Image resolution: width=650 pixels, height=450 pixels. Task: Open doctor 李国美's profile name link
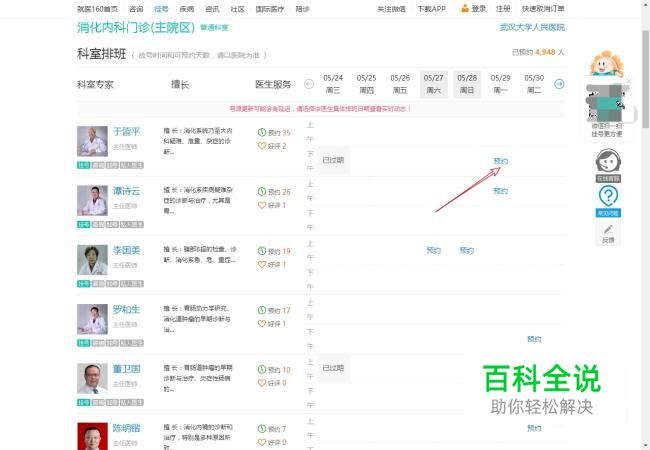point(126,250)
